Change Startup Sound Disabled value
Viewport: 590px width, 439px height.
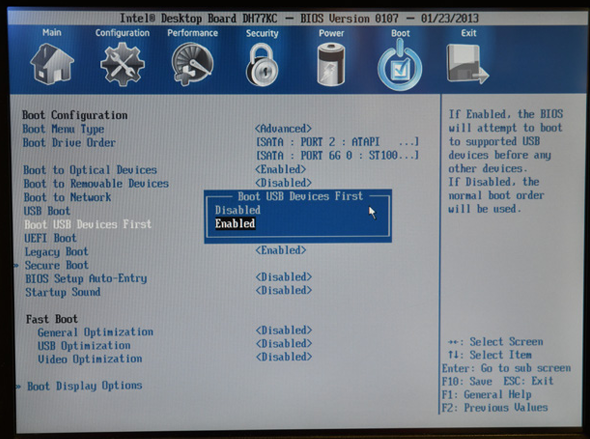click(284, 290)
